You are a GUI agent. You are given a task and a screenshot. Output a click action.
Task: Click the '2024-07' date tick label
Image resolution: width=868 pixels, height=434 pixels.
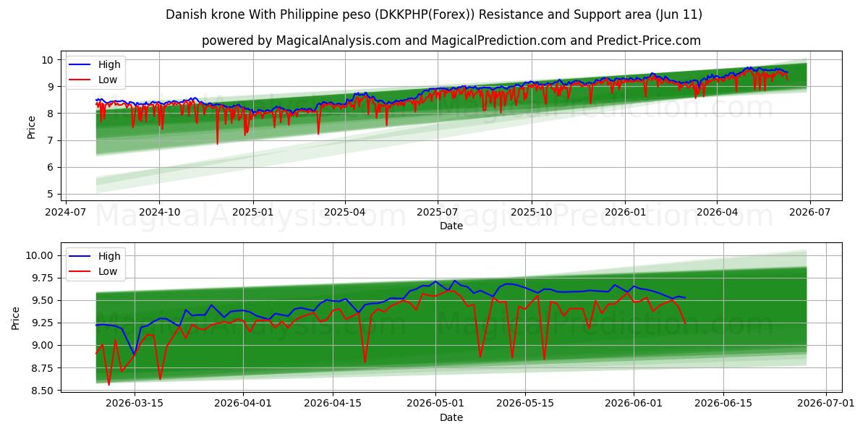[66, 212]
